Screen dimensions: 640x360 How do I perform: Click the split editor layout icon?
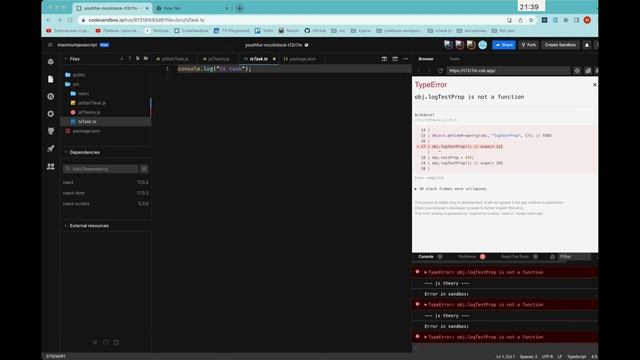(x=384, y=59)
